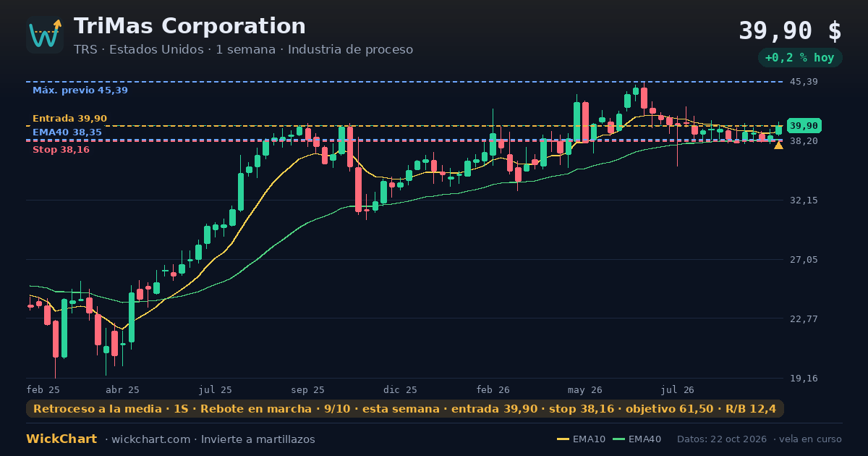
Task: Click the TRS Estados Unidos subtitle line
Action: click(243, 50)
